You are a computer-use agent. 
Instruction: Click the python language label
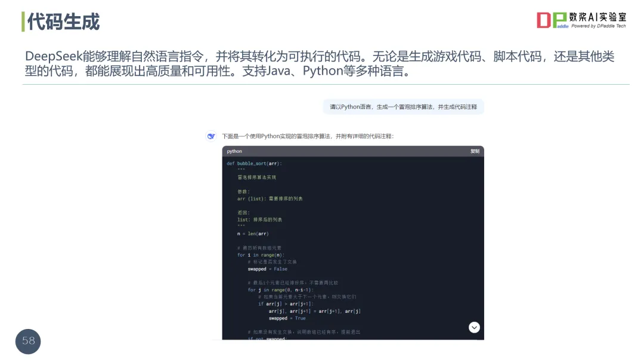point(234,151)
